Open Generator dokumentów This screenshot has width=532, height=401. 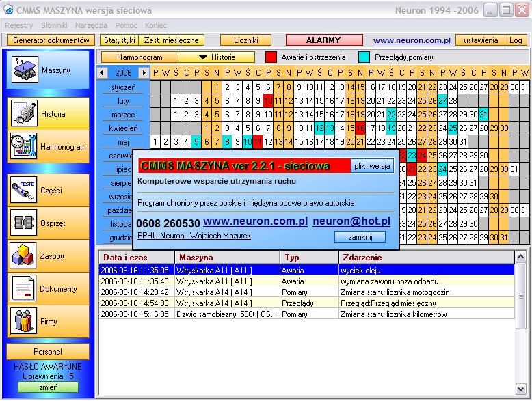coord(51,40)
